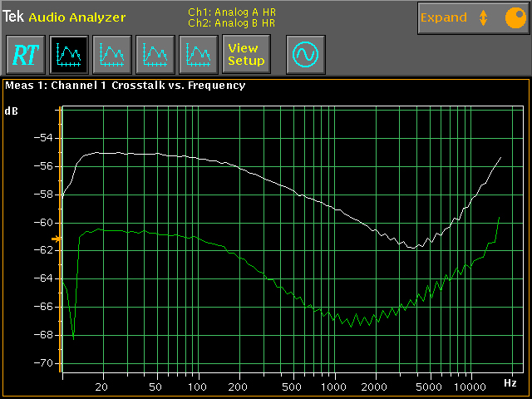The height and width of the screenshot is (399, 532).
Task: Click the Meas 1 crosstalk title bar
Action: pos(125,85)
